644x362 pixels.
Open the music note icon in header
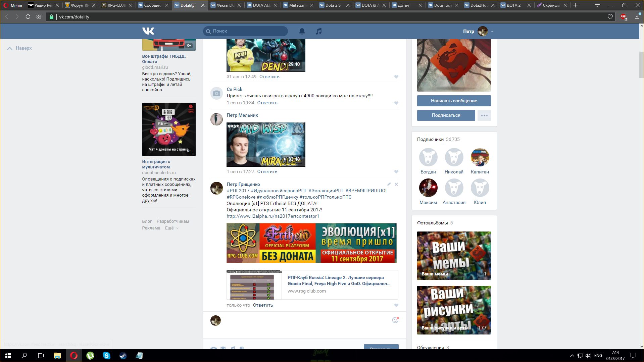click(319, 31)
